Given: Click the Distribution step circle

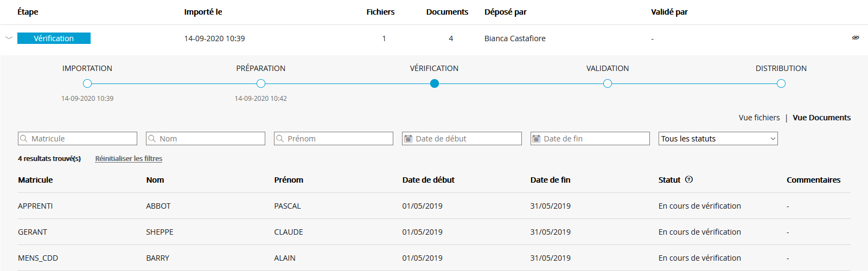Looking at the screenshot, I should pyautogui.click(x=781, y=83).
